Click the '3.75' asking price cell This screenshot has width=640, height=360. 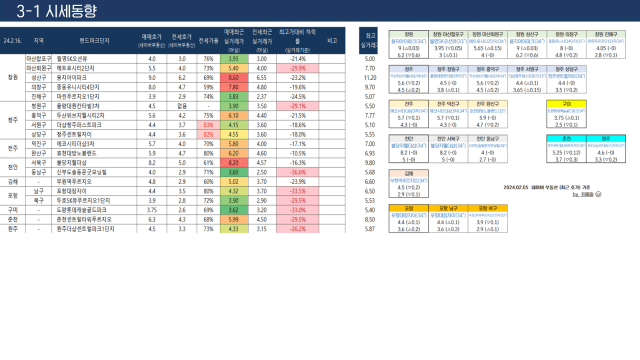tap(151, 210)
